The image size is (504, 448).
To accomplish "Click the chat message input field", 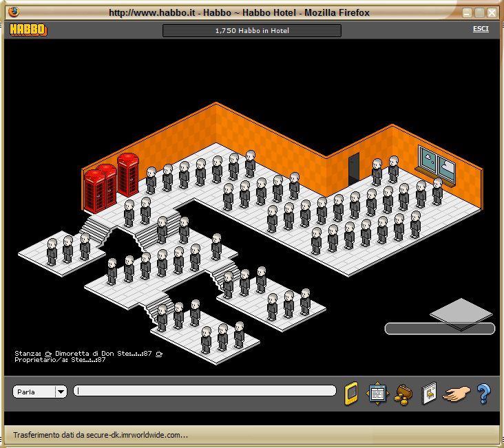I will coord(204,391).
